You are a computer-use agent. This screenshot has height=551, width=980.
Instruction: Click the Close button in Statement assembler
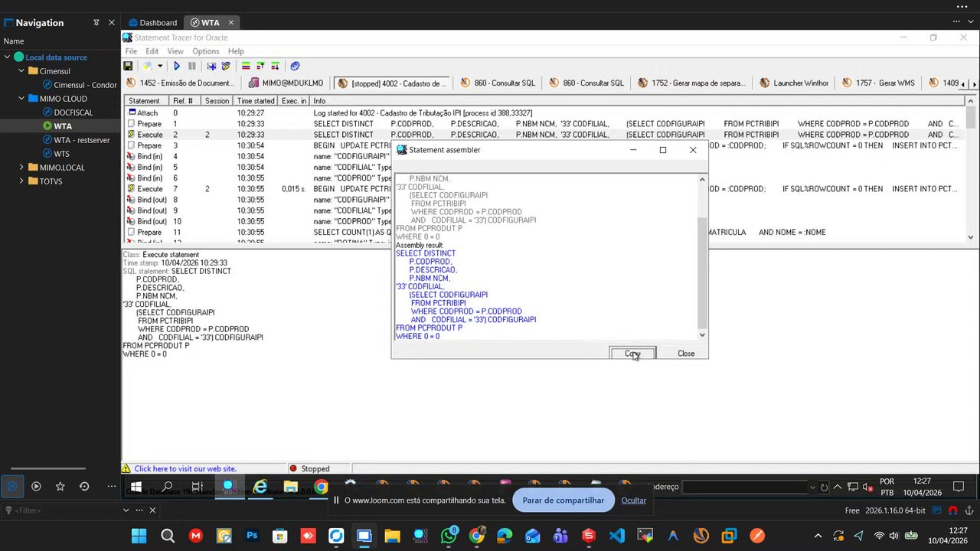click(x=685, y=354)
